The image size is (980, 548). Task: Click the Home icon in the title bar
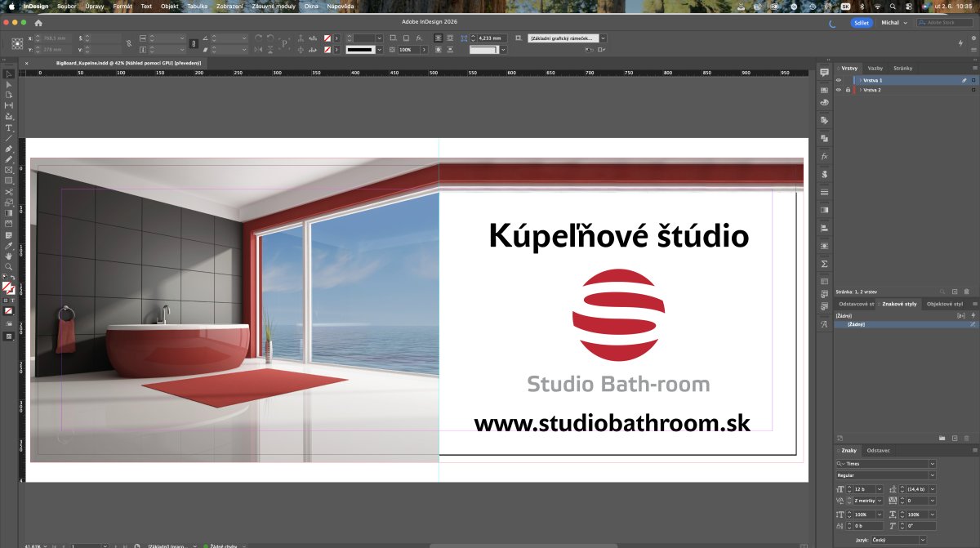pyautogui.click(x=38, y=23)
